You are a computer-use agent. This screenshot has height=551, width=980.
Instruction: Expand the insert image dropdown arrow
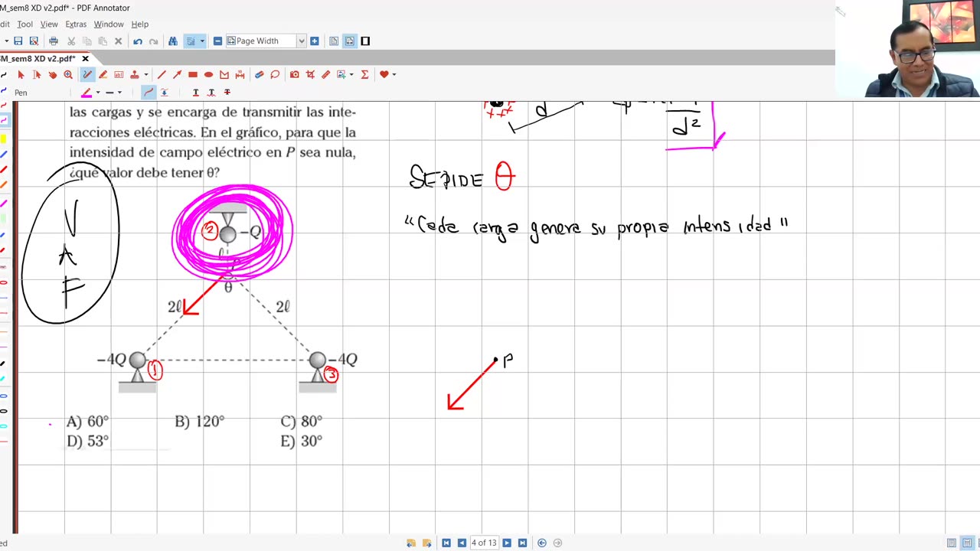pyautogui.click(x=351, y=75)
